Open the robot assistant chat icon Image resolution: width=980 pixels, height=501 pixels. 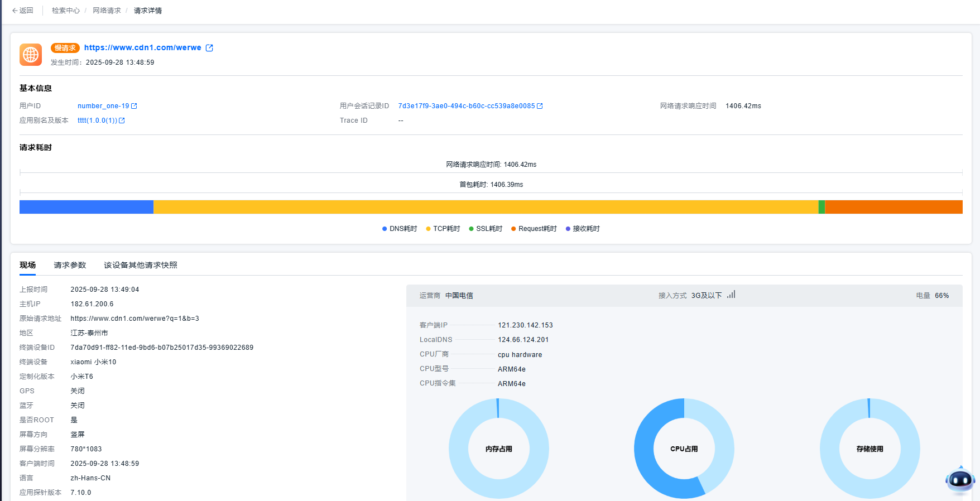(960, 480)
